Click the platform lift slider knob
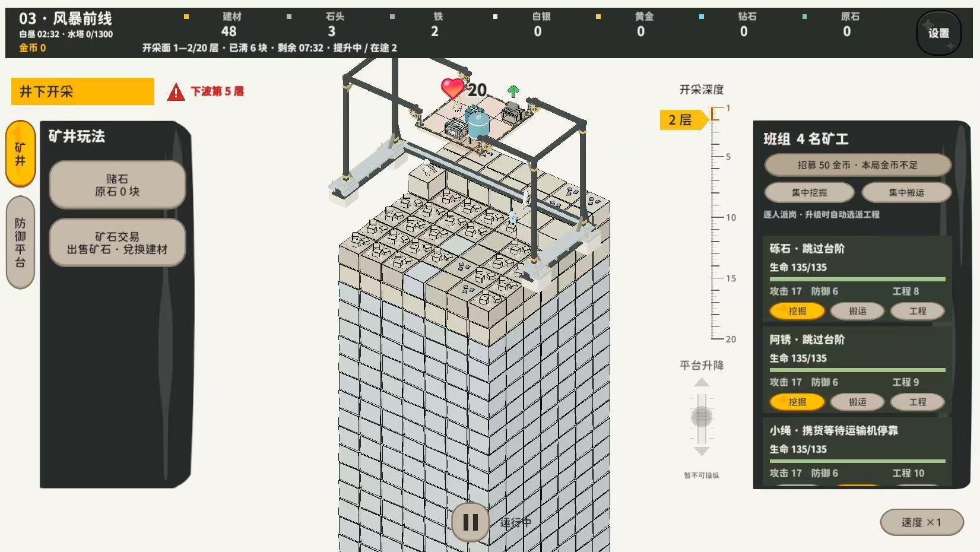980x552 pixels. [702, 417]
